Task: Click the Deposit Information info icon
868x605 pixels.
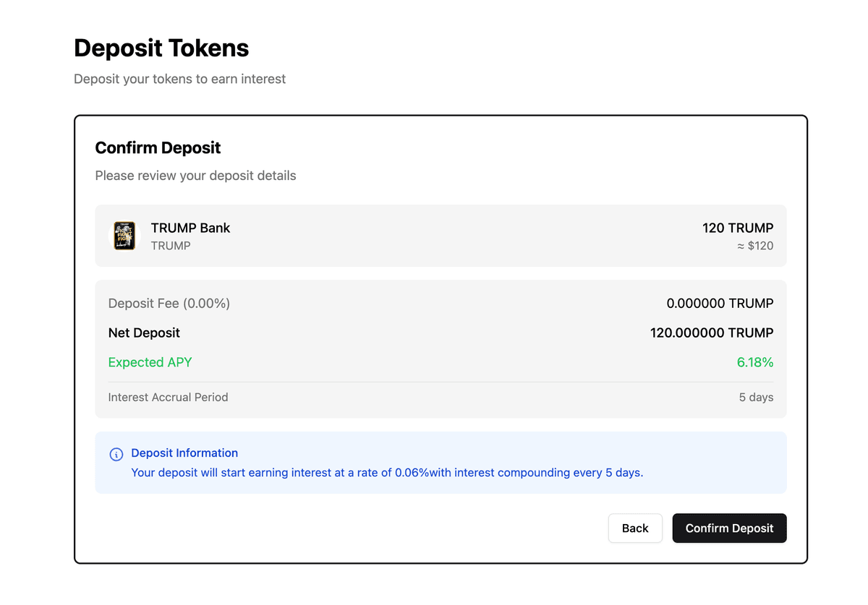Action: 116,454
